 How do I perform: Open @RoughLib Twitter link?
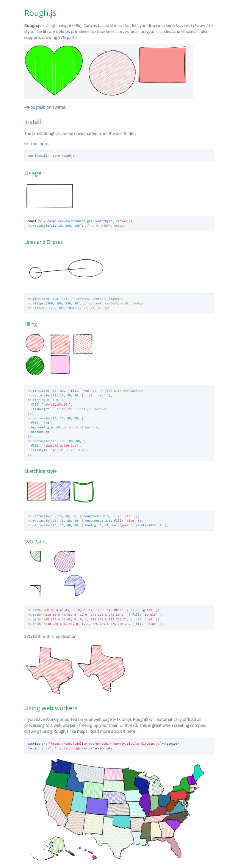35,107
